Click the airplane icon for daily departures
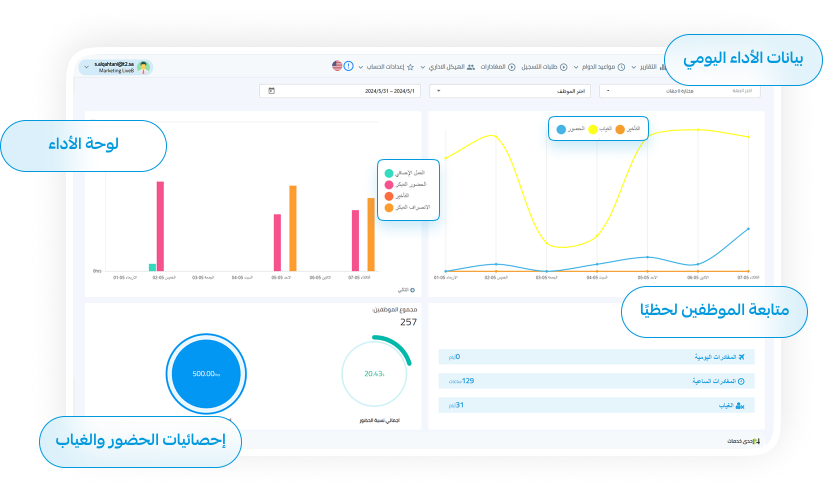 tap(740, 357)
